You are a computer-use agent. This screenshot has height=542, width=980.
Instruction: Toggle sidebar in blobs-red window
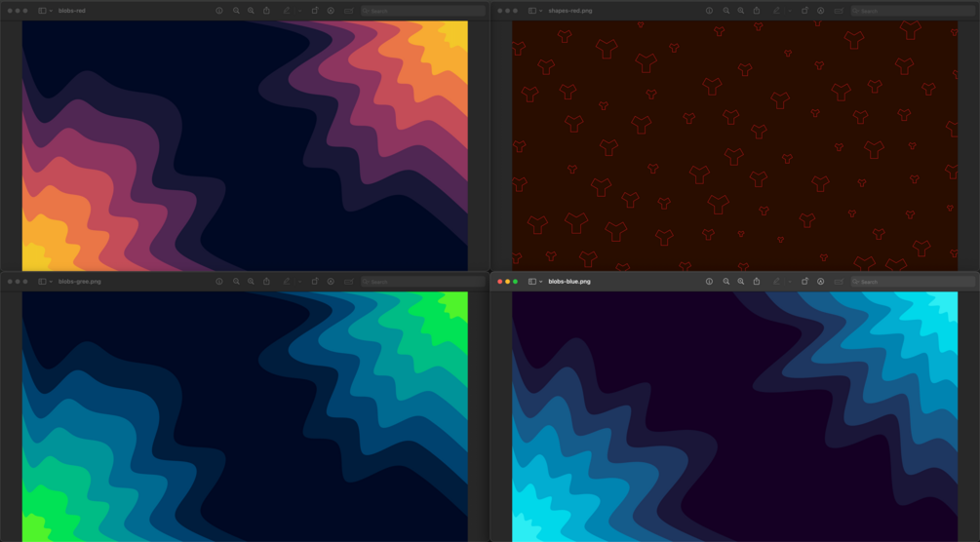click(x=42, y=11)
